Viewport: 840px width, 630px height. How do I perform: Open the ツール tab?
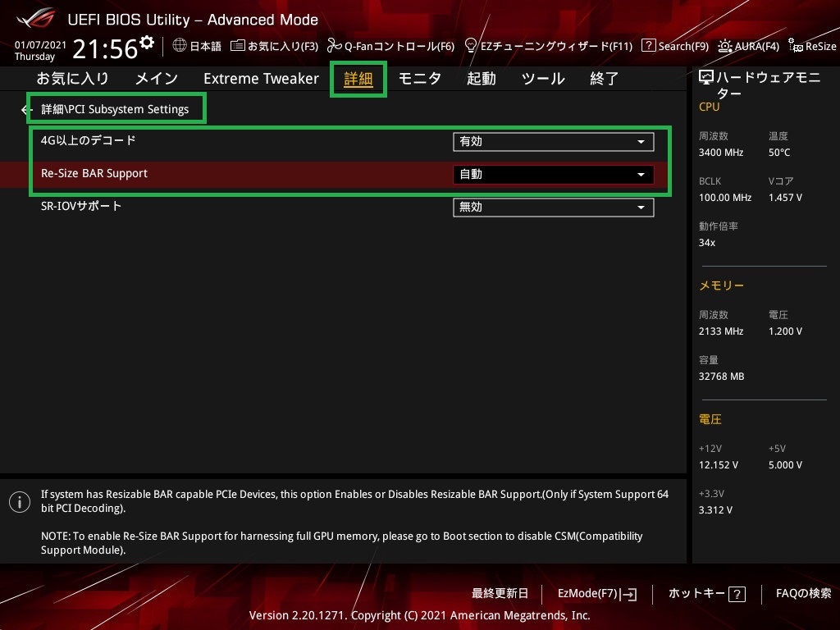point(543,79)
